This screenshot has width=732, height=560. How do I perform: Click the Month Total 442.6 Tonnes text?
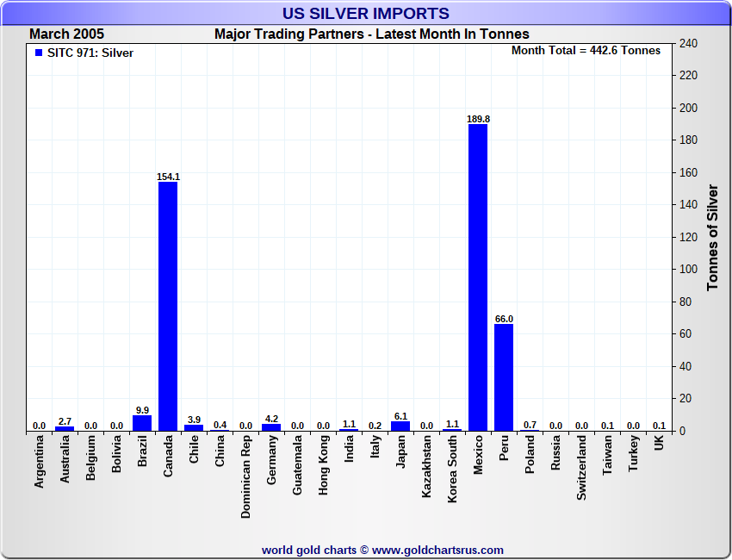coord(586,51)
